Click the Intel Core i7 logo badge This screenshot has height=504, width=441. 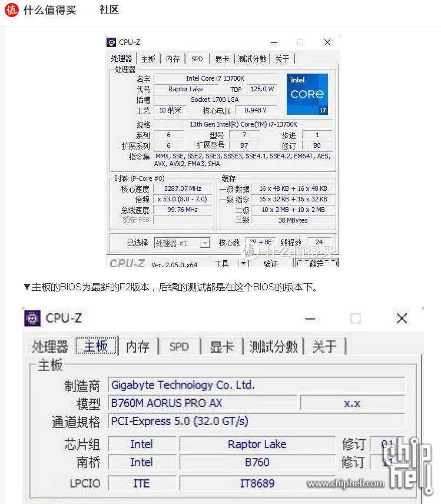pos(307,94)
